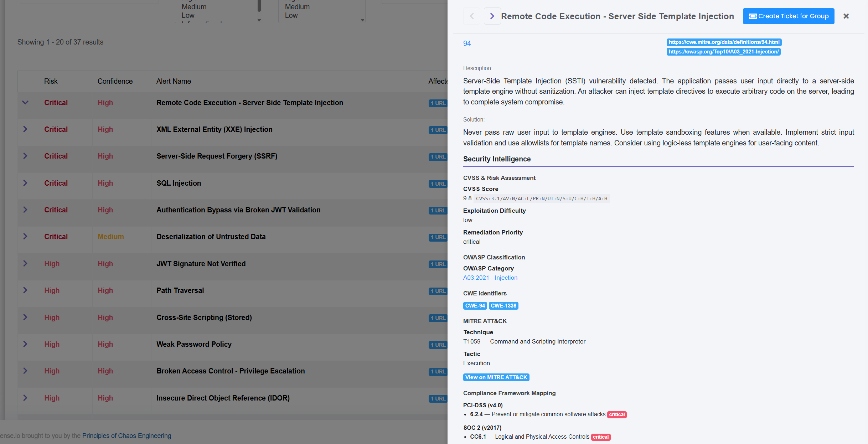
Task: Click the previous alert navigation arrow
Action: (x=471, y=16)
